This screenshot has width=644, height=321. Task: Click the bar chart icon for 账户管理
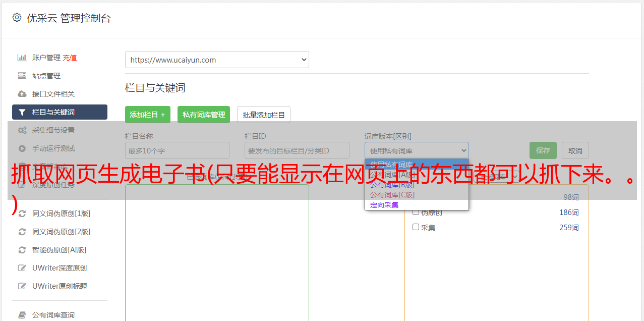(22, 58)
